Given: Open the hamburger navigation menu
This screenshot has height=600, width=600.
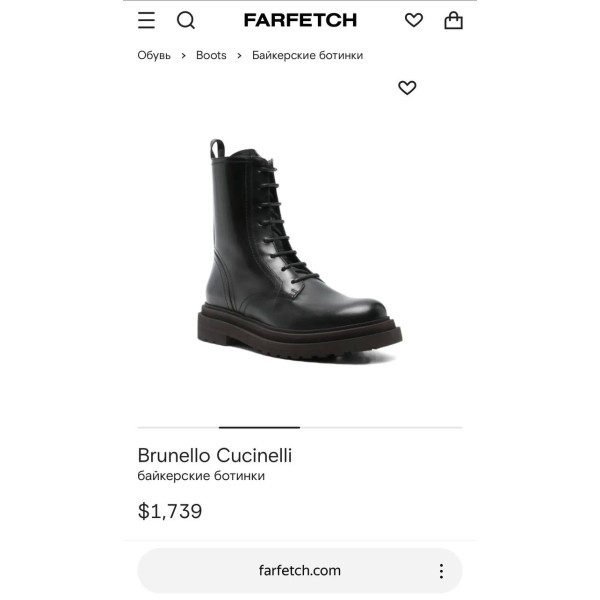Looking at the screenshot, I should coord(146,20).
